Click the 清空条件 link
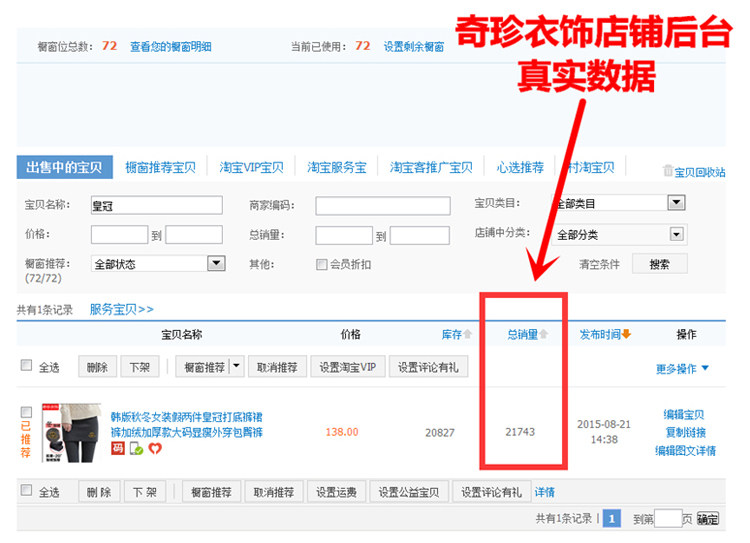 599,264
